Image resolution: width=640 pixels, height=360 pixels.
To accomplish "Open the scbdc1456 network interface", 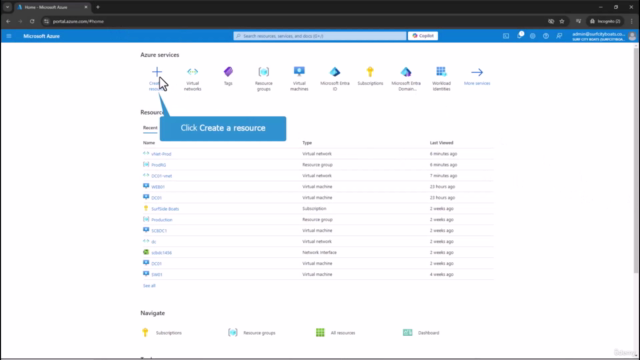I will pos(161,253).
